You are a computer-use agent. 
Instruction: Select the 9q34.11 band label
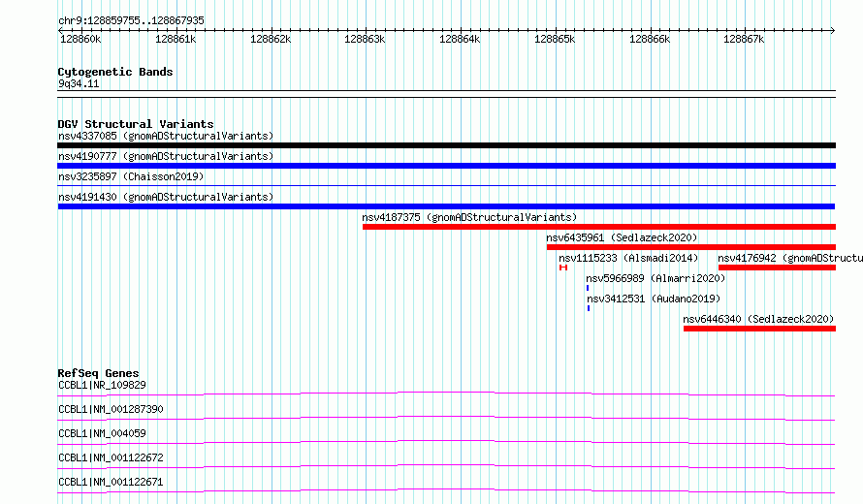coord(79,83)
